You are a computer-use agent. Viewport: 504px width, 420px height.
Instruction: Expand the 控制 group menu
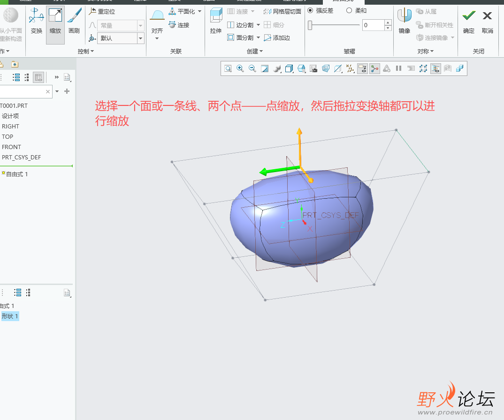coord(86,52)
